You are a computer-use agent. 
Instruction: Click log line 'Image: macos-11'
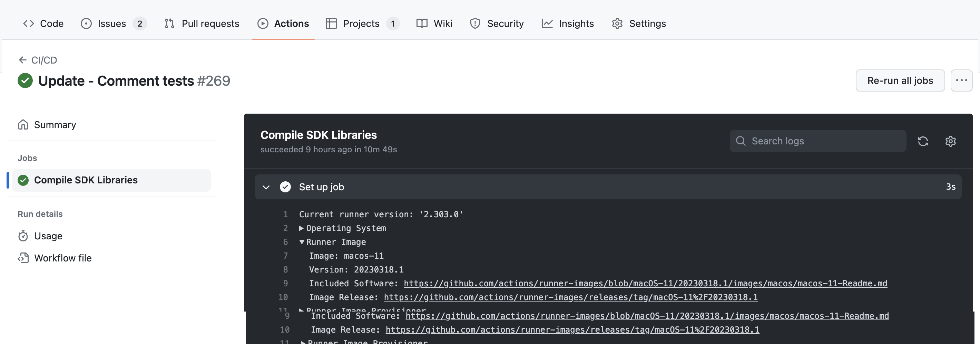tap(346, 256)
